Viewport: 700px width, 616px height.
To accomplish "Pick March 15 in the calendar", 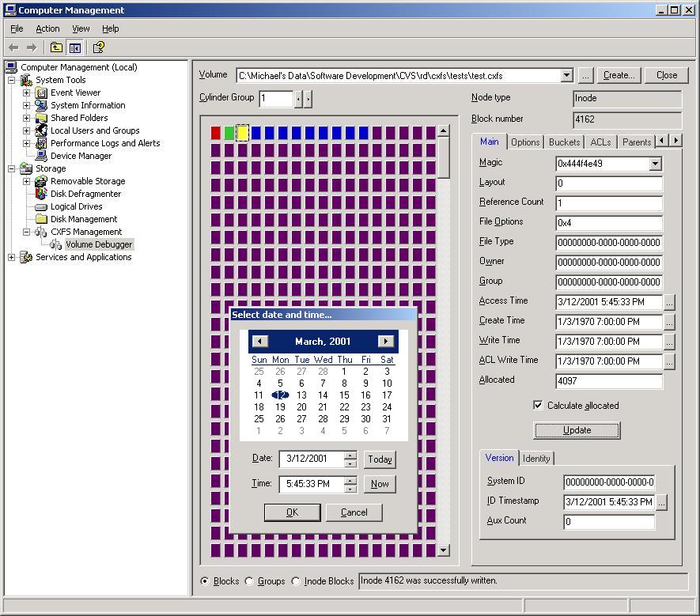I will [x=344, y=395].
